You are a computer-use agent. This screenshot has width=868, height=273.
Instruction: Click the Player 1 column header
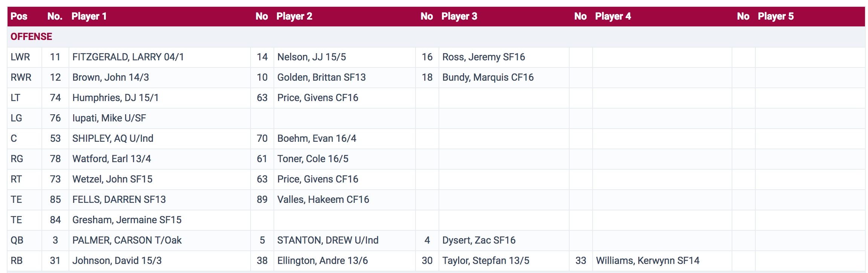click(89, 16)
